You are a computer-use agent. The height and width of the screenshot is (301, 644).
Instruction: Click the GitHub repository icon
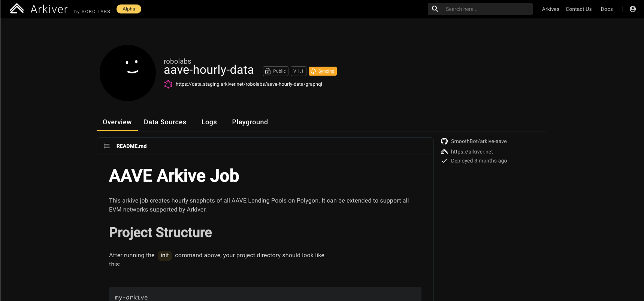click(444, 141)
